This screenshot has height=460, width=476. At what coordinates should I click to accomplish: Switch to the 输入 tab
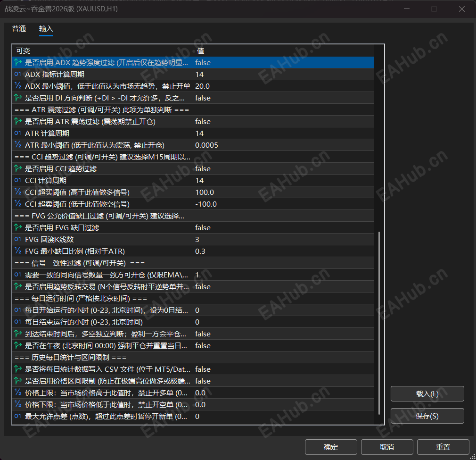[46, 29]
